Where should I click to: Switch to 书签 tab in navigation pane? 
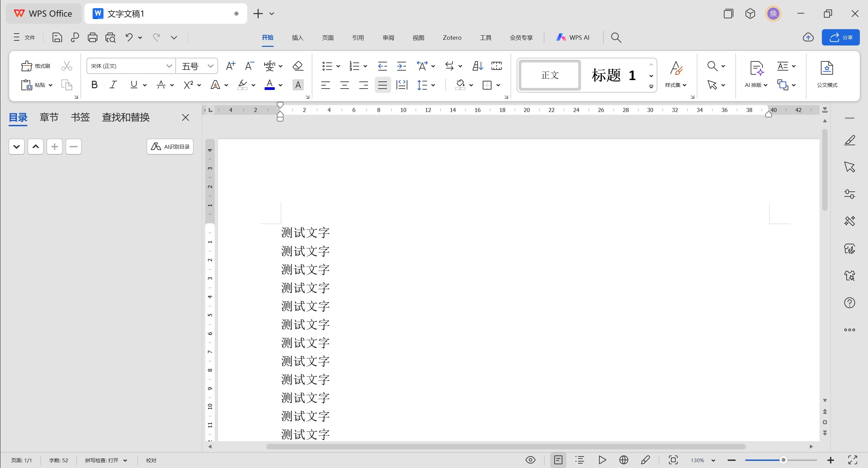click(x=80, y=117)
